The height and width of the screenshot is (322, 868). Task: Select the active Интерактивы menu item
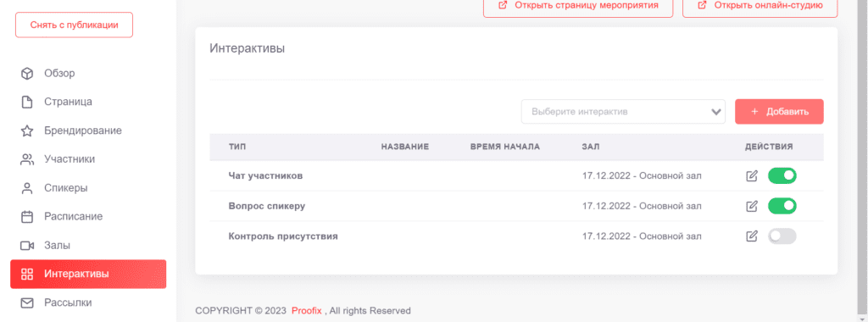click(88, 274)
